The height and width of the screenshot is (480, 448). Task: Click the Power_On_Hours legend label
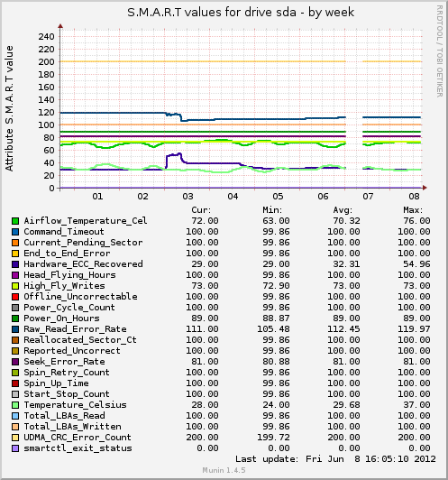(61, 318)
